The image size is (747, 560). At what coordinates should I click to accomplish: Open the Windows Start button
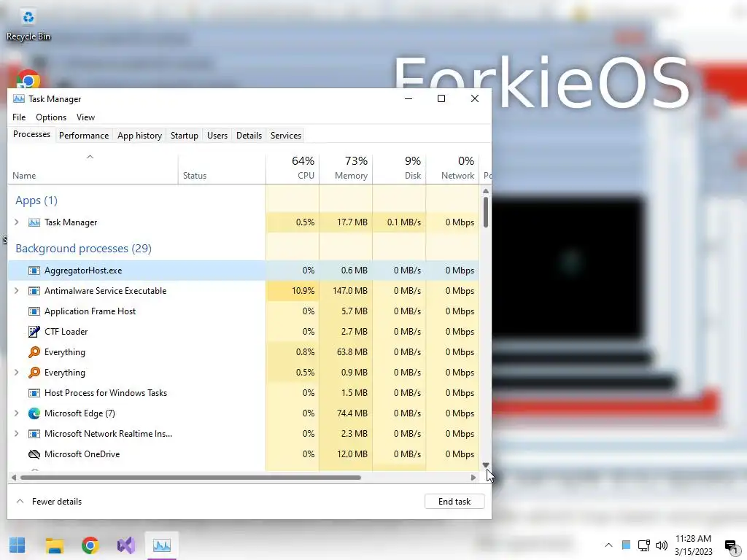[18, 545]
